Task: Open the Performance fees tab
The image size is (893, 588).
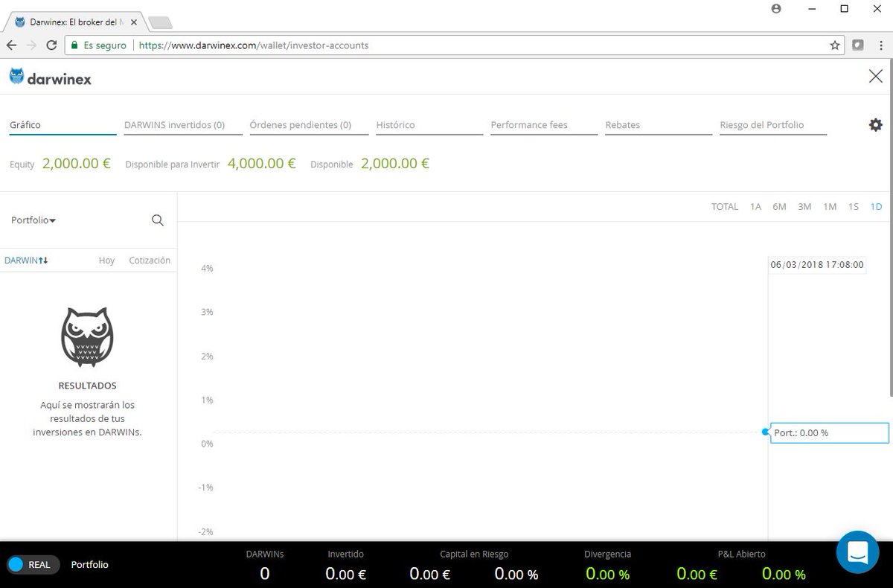Action: point(544,125)
